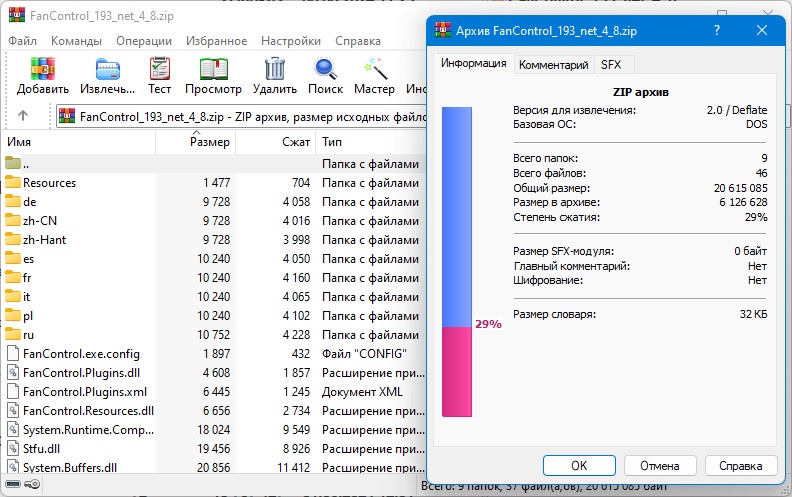Click the Справка button in dialog
The image size is (792, 497).
[740, 465]
